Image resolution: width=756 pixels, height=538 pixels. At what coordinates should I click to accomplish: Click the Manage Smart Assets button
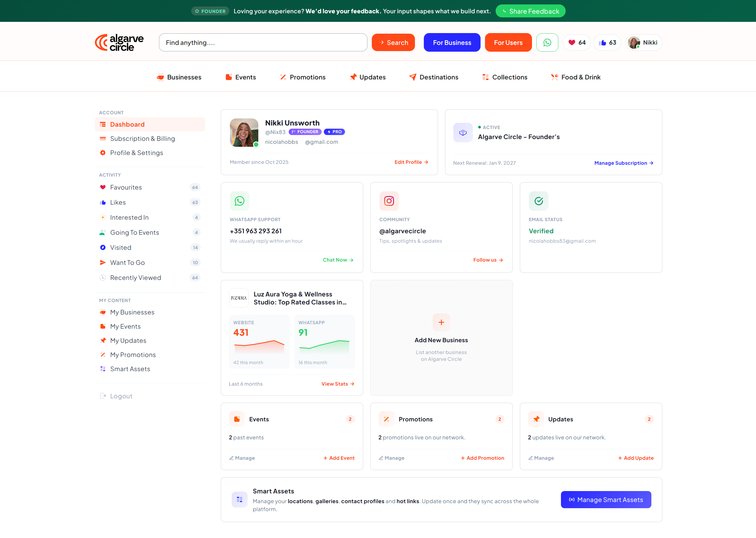606,500
